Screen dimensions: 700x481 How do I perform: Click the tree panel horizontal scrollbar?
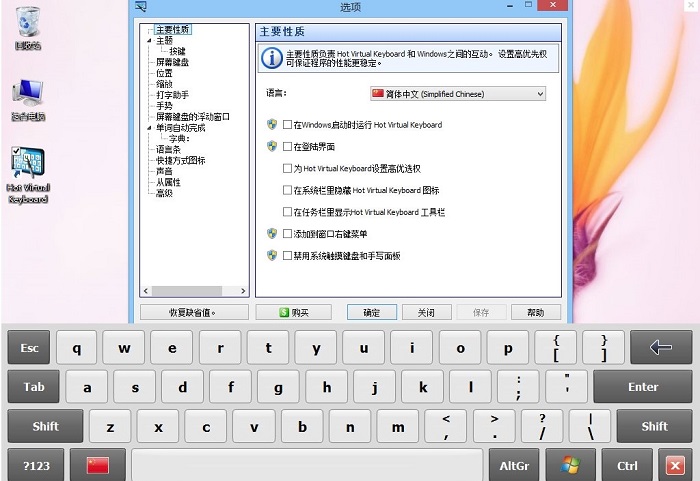click(194, 291)
